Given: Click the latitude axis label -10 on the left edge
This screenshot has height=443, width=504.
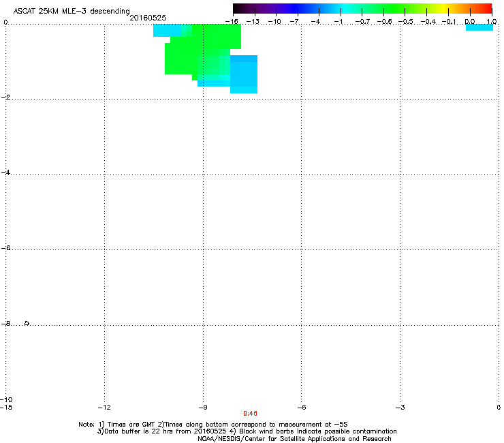Looking at the screenshot, I should (x=6, y=399).
